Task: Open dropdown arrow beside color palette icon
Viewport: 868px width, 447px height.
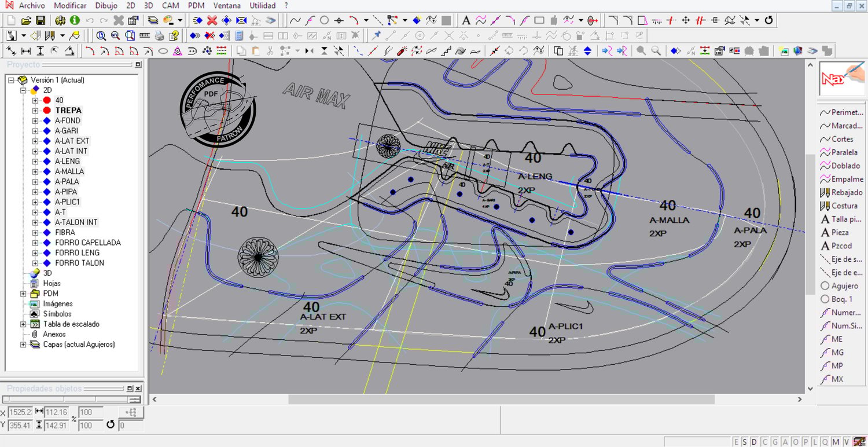Action: 180,20
